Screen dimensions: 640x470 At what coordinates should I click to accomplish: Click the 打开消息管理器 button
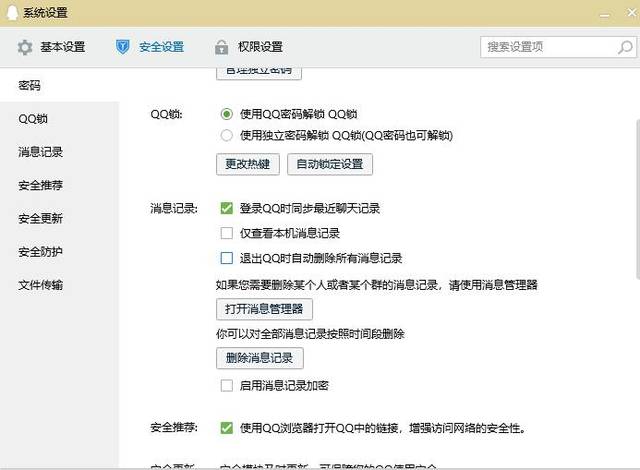click(x=264, y=309)
